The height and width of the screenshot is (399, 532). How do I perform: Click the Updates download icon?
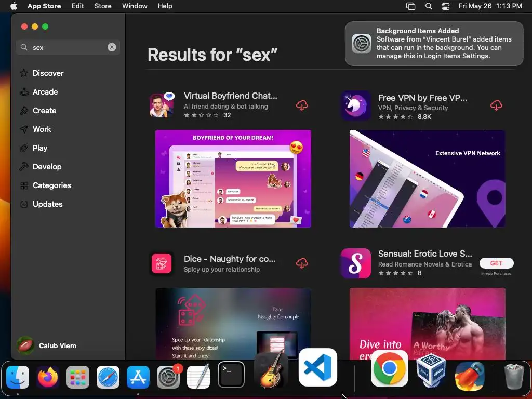(24, 204)
